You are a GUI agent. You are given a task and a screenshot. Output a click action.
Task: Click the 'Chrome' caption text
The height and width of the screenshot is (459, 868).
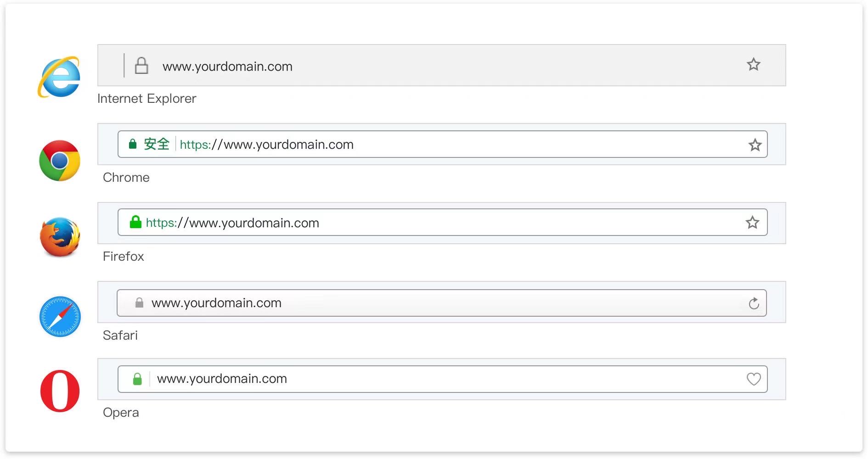[126, 178]
